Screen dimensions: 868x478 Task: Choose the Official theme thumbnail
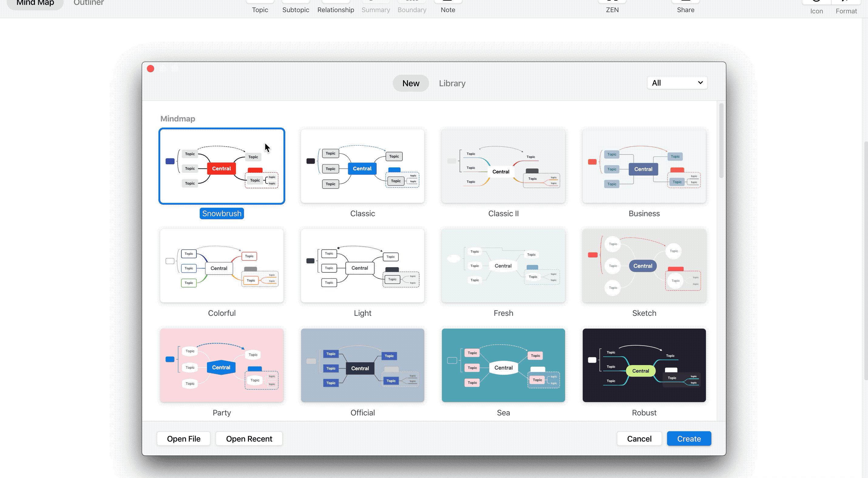362,365
